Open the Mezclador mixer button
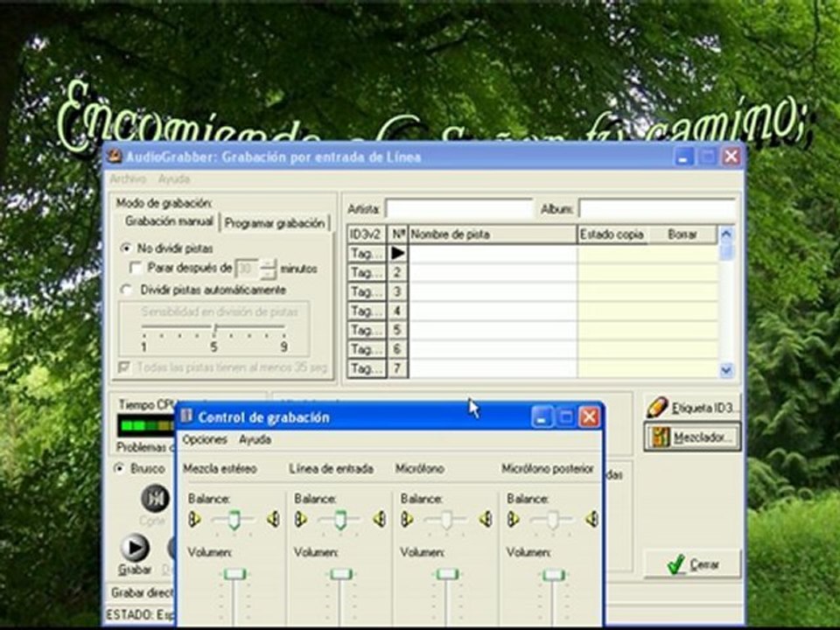The width and height of the screenshot is (840, 630). coord(692,437)
